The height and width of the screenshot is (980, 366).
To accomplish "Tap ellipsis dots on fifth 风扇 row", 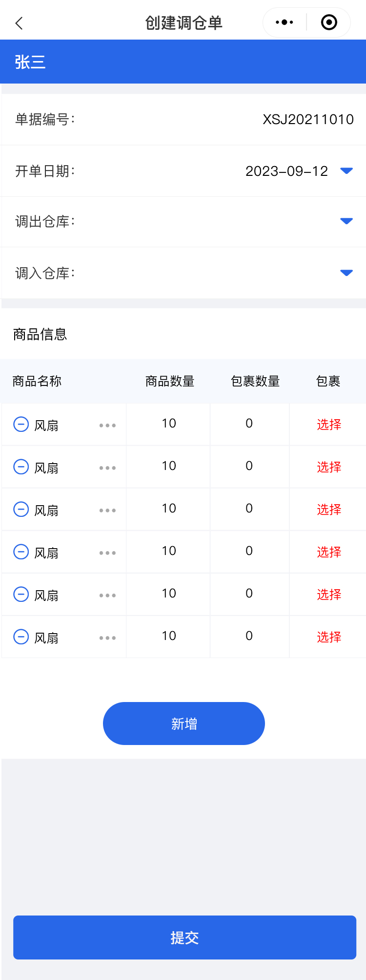I will [x=107, y=596].
